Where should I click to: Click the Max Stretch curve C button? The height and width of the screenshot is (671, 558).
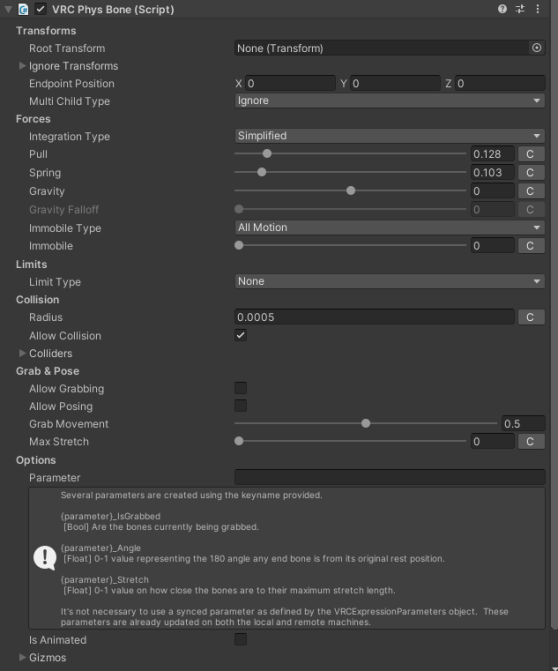[x=531, y=441]
